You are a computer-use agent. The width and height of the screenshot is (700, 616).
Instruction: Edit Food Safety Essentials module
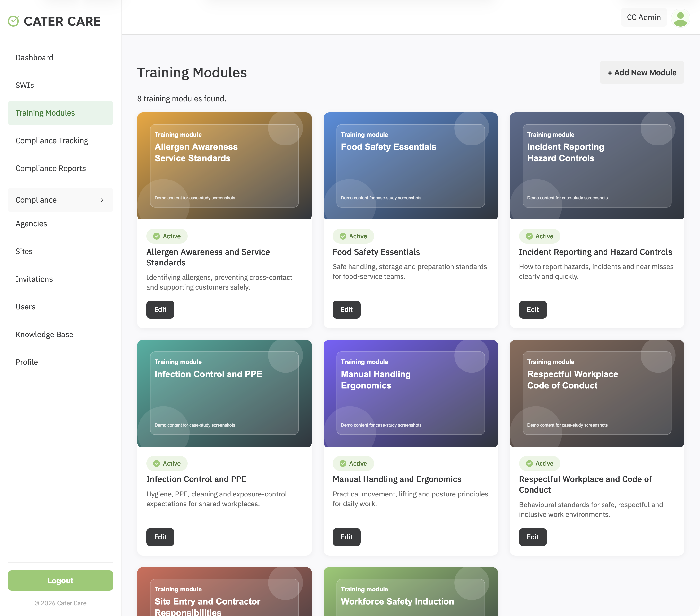tap(346, 310)
